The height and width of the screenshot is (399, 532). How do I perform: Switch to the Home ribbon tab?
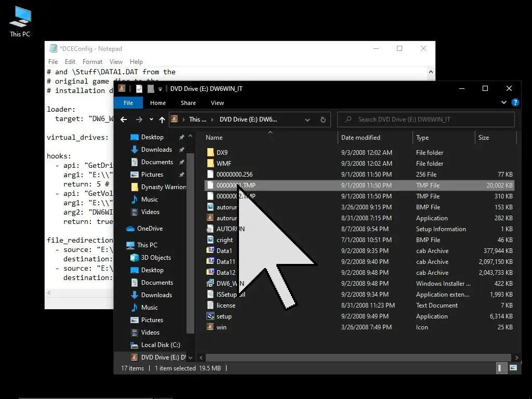(x=158, y=103)
